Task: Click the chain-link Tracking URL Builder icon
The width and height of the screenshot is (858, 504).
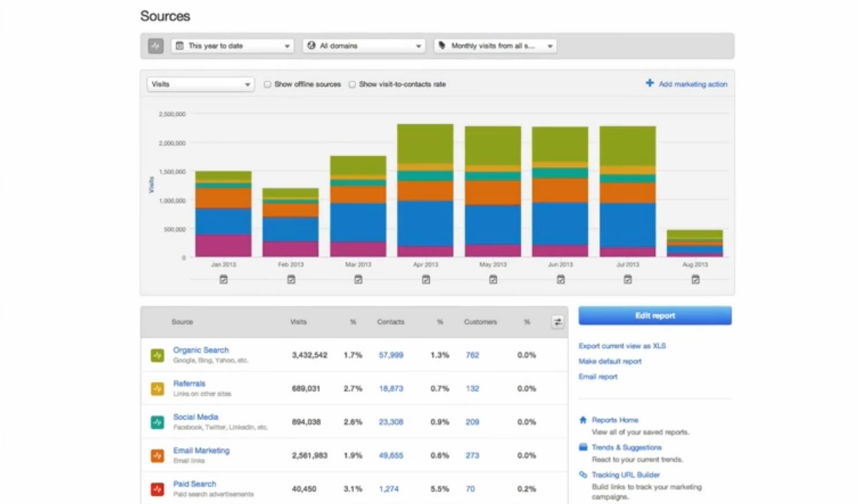Action: tap(583, 474)
